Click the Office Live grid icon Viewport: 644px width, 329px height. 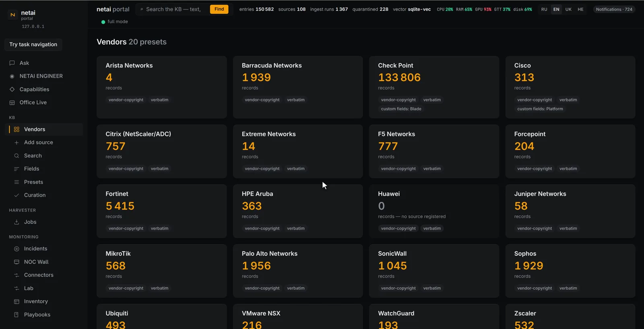click(12, 103)
